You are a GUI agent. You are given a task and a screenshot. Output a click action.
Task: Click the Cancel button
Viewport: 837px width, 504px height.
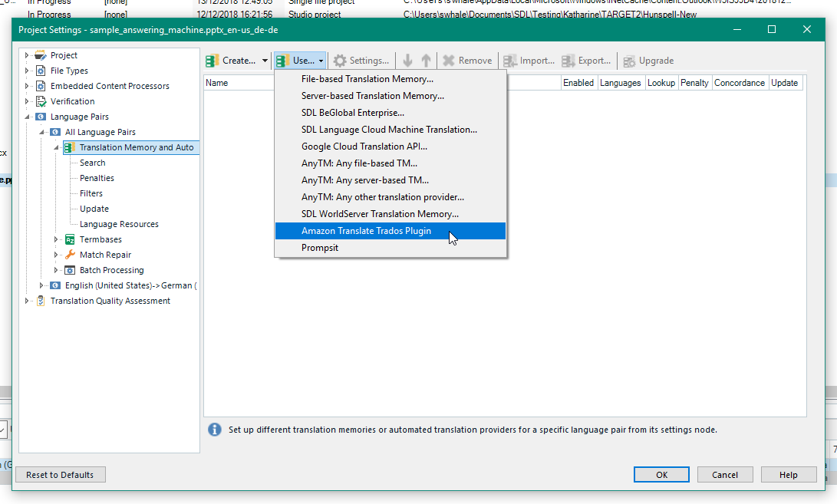pyautogui.click(x=725, y=475)
